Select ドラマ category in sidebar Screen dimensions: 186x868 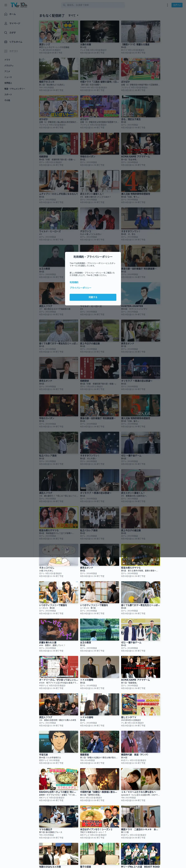tap(7, 60)
